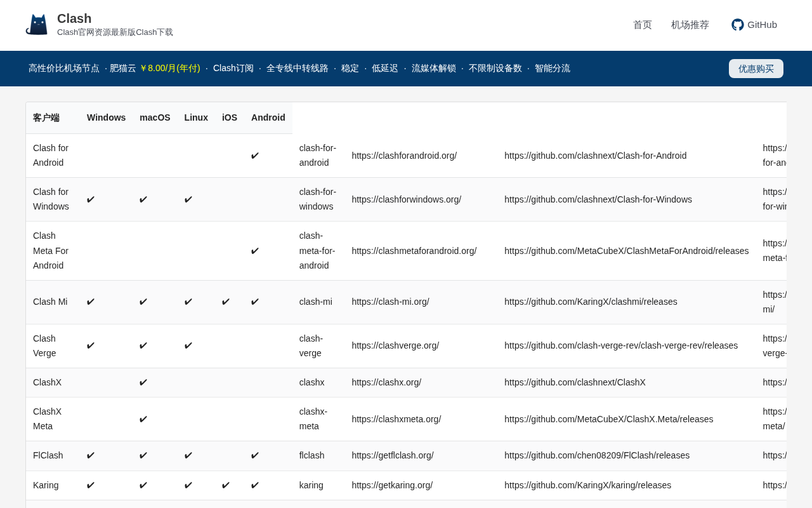812x508 pixels.
Task: Click the GitHub octocat icon
Action: [737, 25]
